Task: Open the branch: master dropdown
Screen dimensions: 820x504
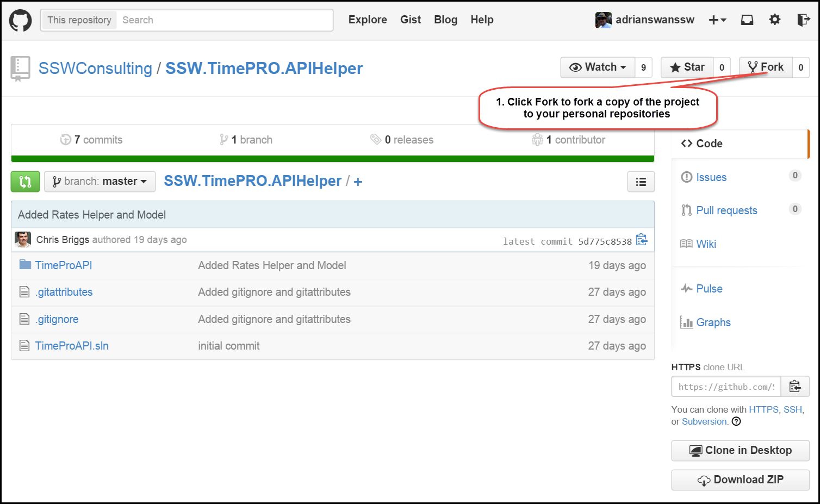Action: (x=100, y=182)
